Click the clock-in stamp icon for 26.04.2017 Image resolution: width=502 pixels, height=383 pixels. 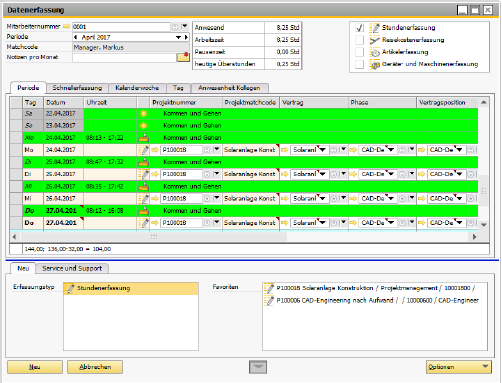tap(143, 186)
